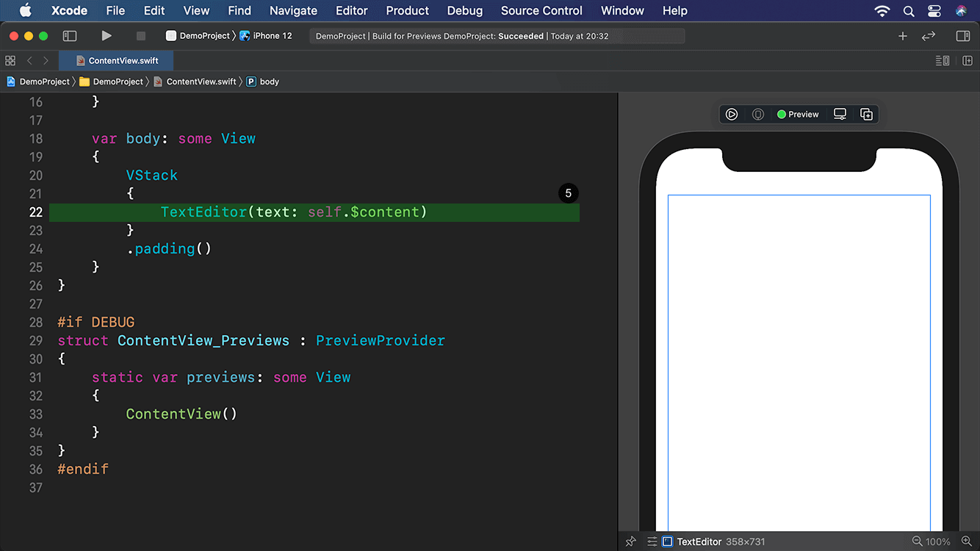Zoom out the preview canvas
Screen dimensions: 980x551
click(x=917, y=541)
